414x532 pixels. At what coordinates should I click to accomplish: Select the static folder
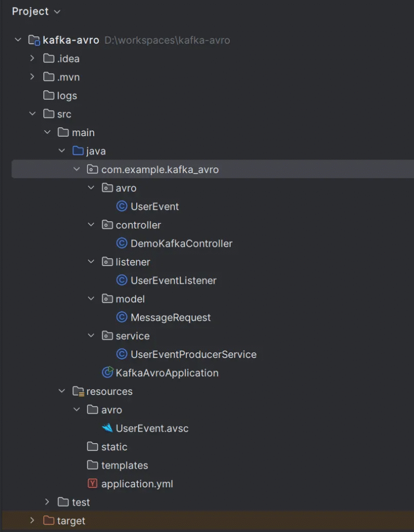114,447
